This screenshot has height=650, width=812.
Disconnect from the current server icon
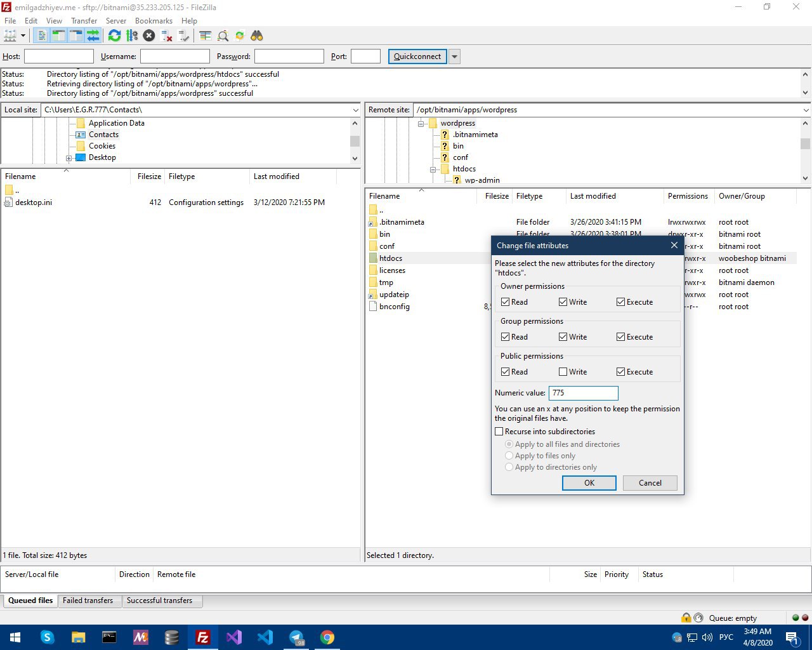[x=167, y=36]
